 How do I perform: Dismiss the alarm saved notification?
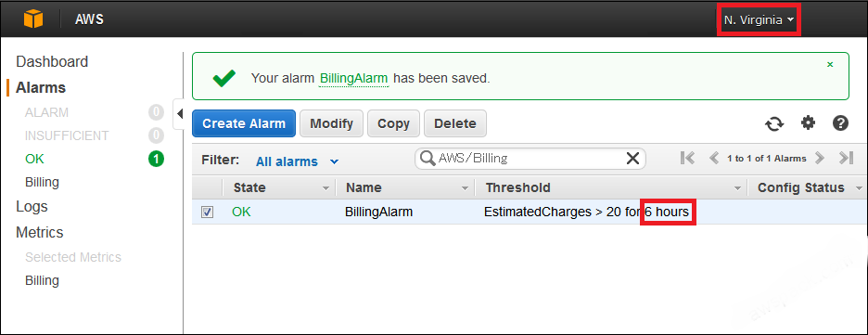tap(830, 64)
